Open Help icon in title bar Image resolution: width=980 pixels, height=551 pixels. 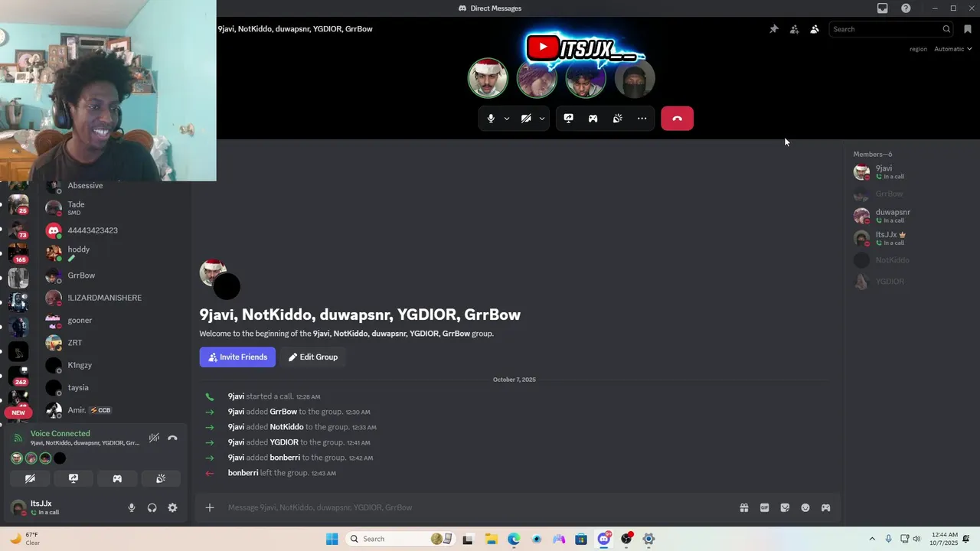(x=906, y=8)
